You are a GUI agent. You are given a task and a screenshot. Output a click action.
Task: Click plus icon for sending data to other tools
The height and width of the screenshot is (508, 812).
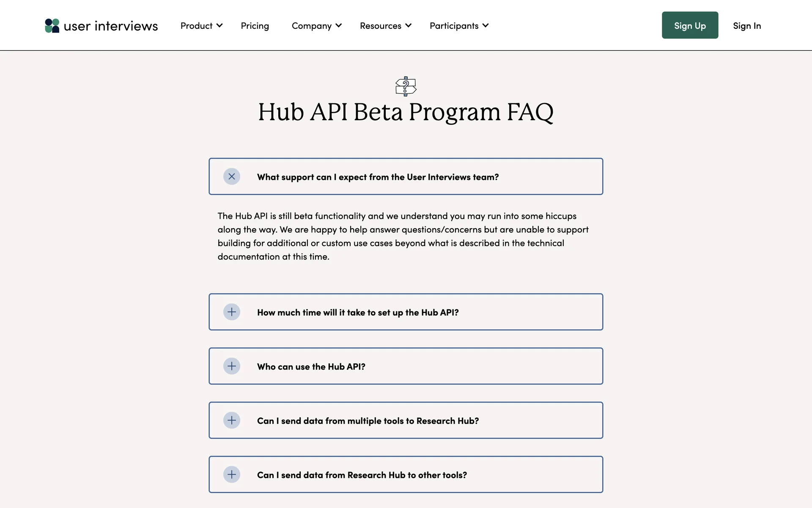point(232,475)
